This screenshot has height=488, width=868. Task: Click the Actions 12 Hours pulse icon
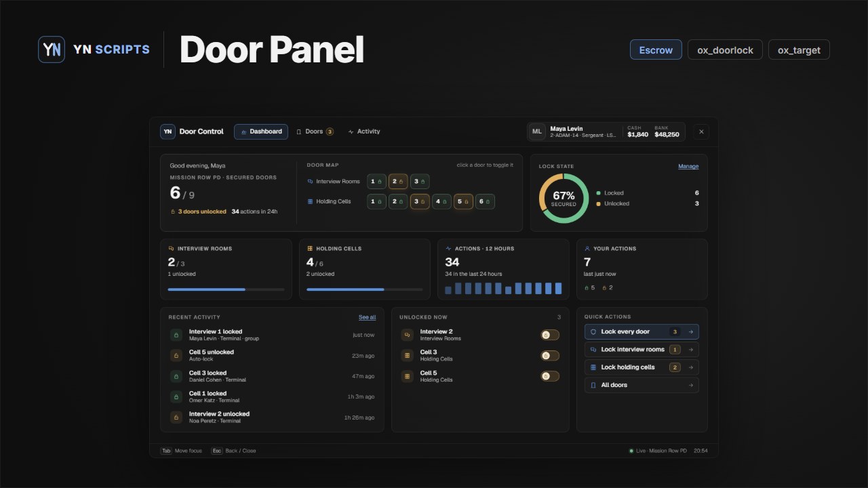[x=448, y=249]
